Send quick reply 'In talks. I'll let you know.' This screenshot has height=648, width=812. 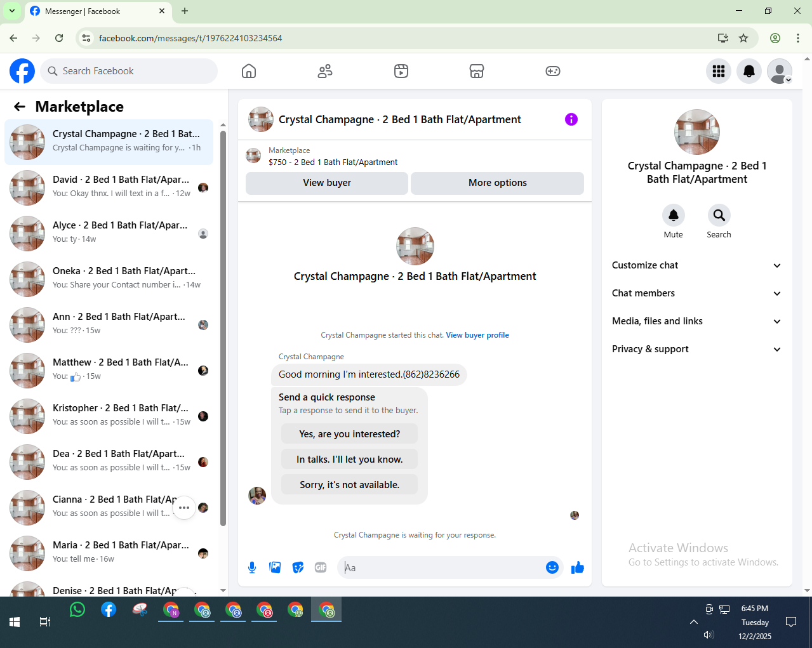pos(350,460)
